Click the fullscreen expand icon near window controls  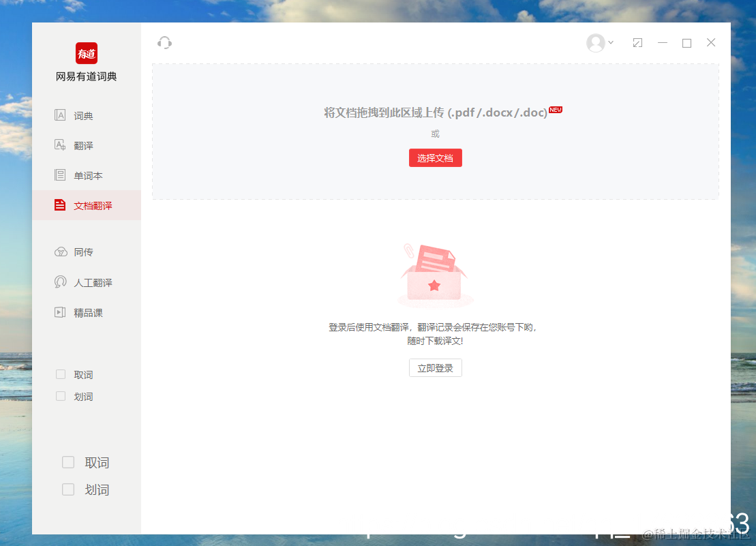[x=637, y=42]
